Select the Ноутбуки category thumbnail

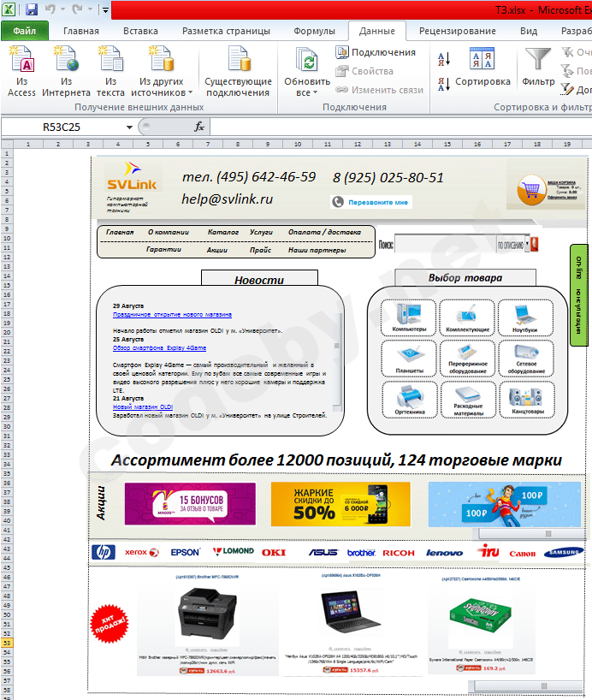point(525,317)
